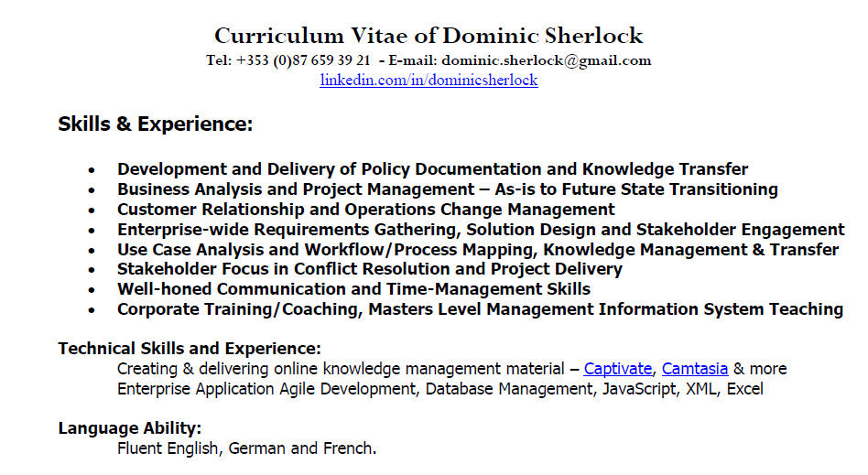The image size is (868, 475).
Task: Click the Creating & delivering online knowledge text
Action: (339, 369)
